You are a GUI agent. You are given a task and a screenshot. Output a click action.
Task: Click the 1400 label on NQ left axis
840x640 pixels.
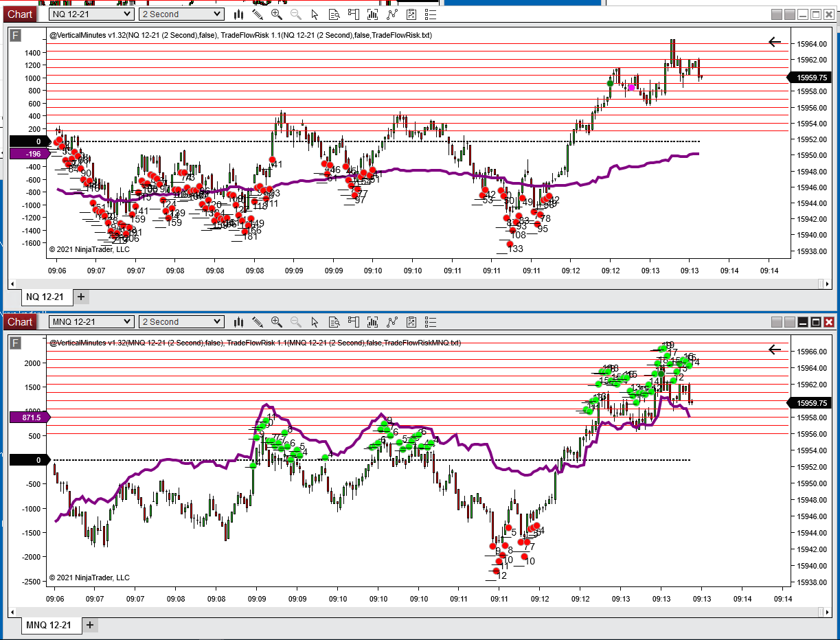pos(32,53)
